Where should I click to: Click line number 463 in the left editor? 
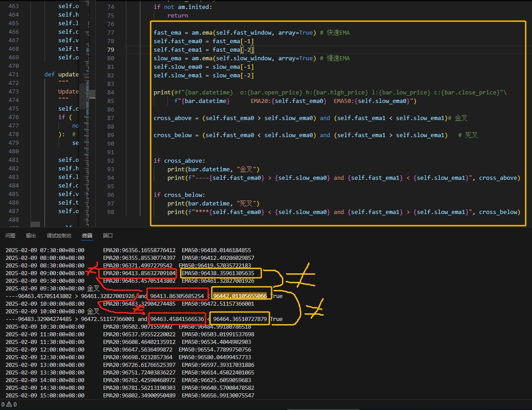pyautogui.click(x=13, y=6)
